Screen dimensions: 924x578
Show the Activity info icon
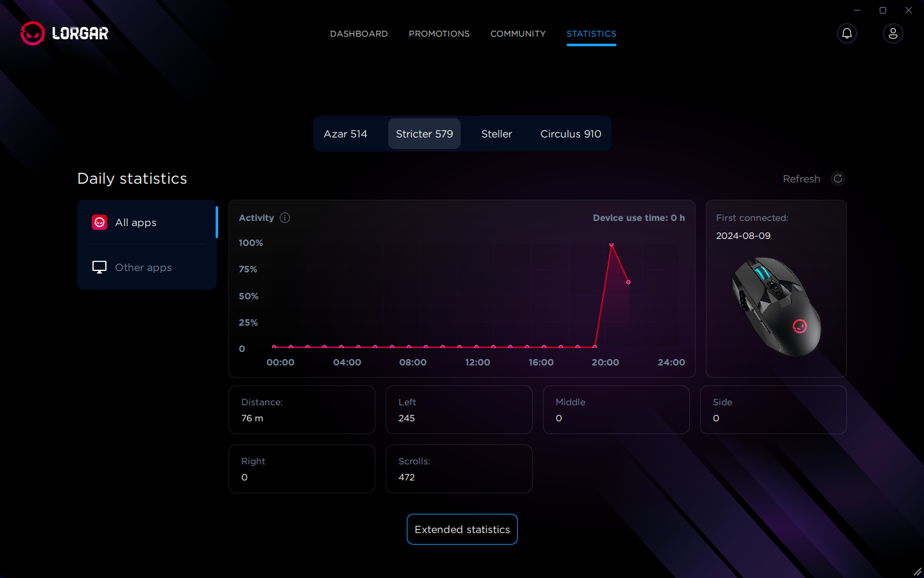click(x=285, y=218)
